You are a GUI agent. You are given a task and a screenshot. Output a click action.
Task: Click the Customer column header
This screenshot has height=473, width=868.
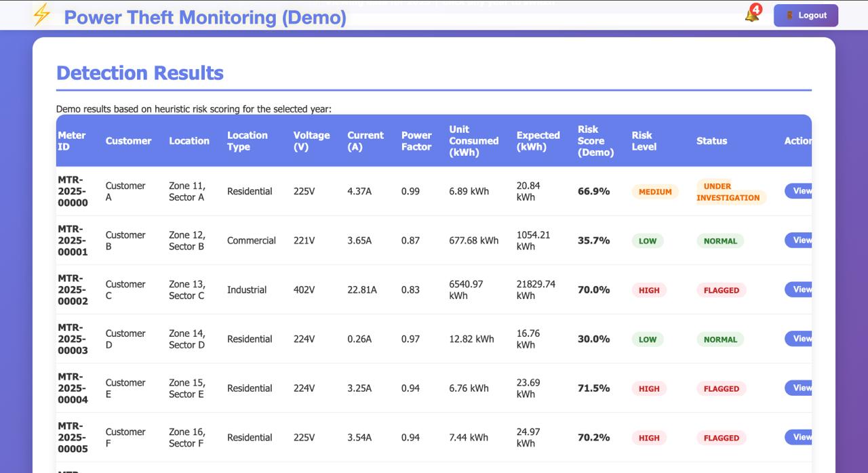[128, 141]
